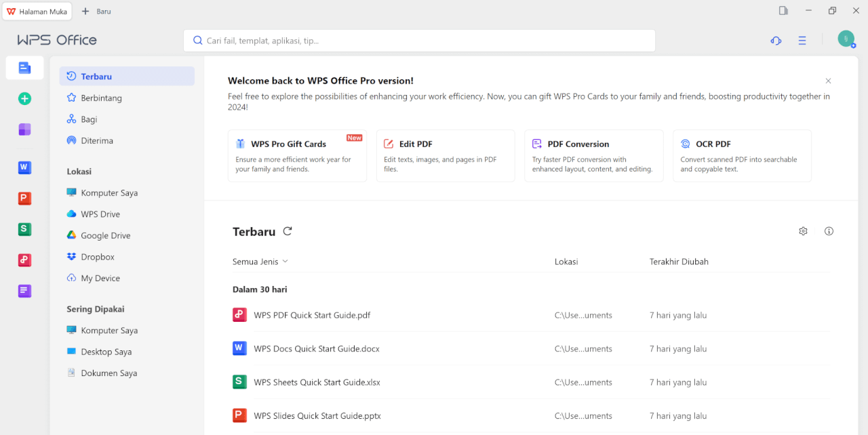Open My Device location

pos(127,278)
